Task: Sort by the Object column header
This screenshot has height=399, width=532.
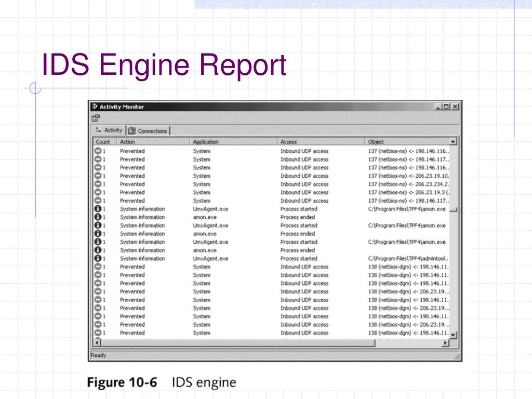Action: tap(407, 142)
